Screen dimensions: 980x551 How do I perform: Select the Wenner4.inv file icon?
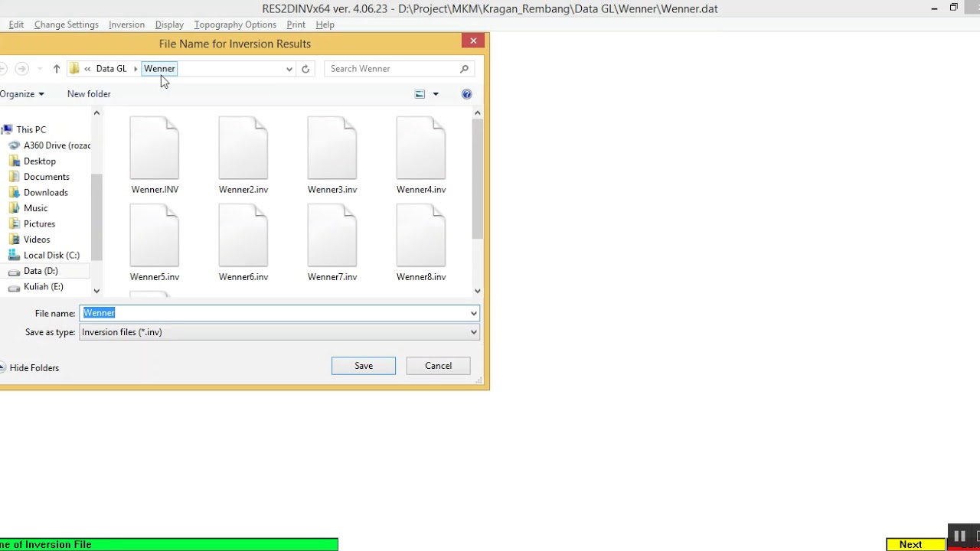421,148
